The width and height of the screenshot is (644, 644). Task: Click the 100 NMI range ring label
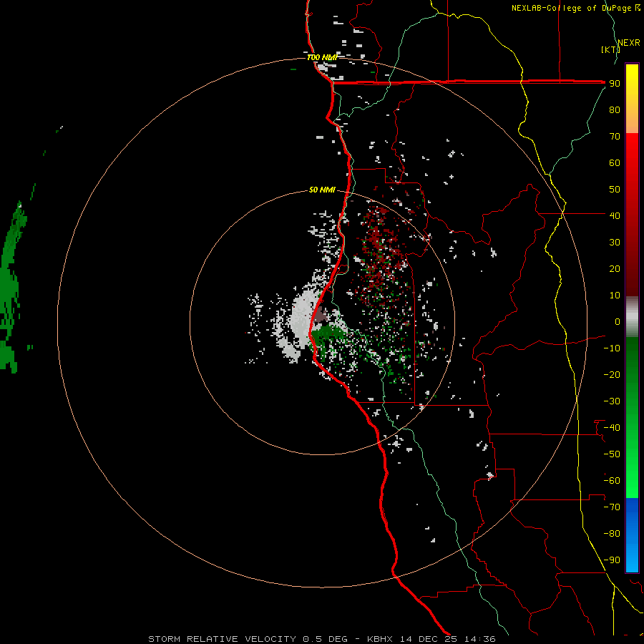[x=322, y=57]
